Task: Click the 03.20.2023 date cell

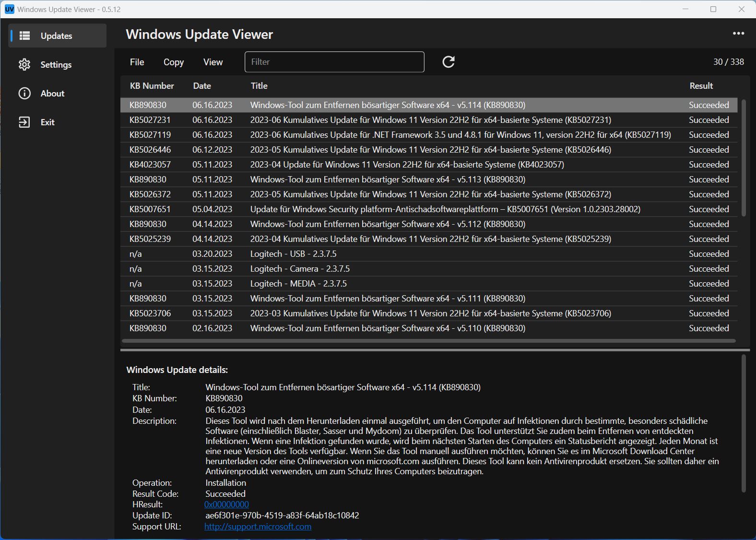Action: point(212,254)
